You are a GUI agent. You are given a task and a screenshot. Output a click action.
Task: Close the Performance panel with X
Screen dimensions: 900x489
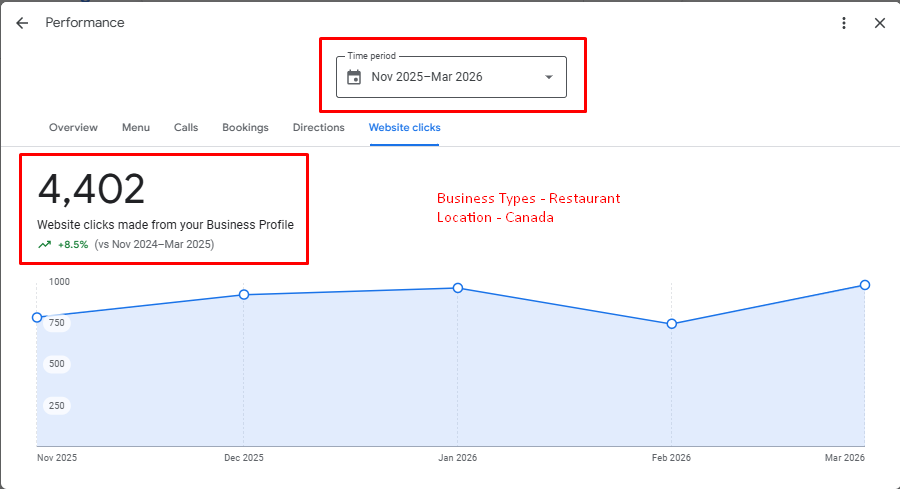click(880, 23)
